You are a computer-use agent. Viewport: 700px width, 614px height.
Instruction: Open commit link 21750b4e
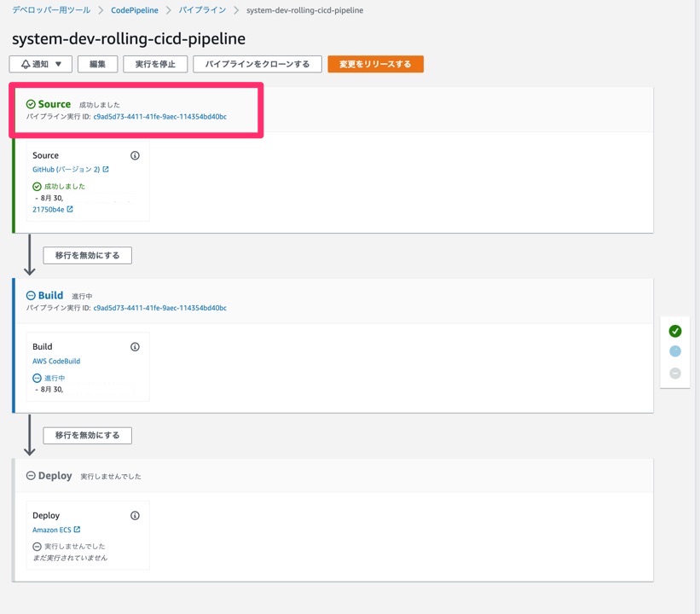tap(49, 209)
